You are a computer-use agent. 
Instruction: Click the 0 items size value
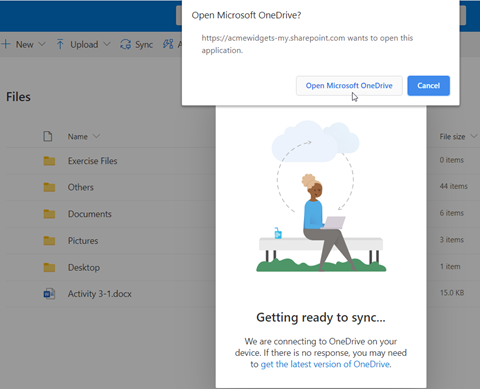click(x=452, y=160)
